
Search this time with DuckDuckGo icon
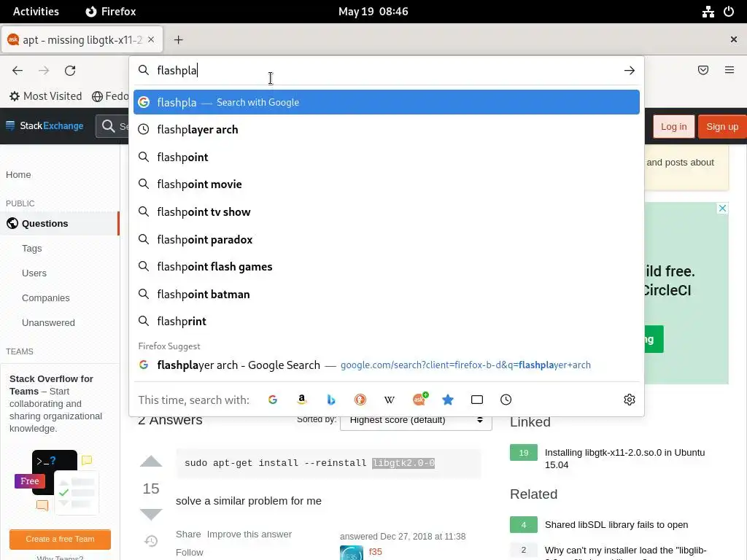[360, 400]
